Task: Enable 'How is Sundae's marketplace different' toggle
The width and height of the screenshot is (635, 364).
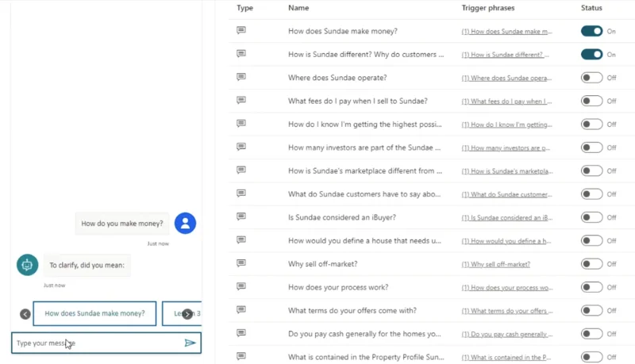Action: (x=591, y=171)
